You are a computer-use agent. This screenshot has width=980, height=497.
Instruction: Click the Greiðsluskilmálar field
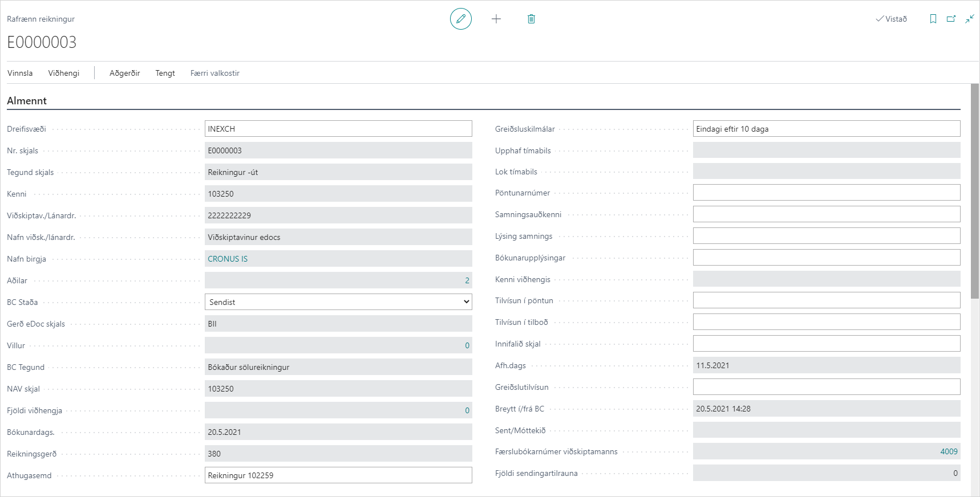(x=827, y=129)
